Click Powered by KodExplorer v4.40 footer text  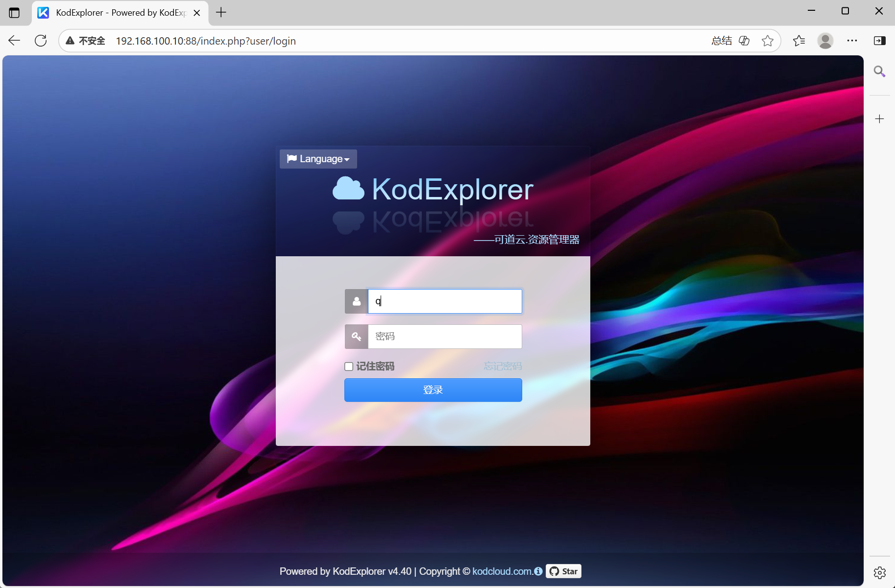[345, 571]
